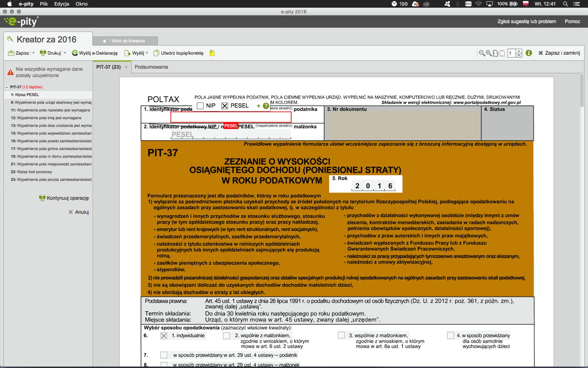Viewport: 588px width, 368px height.
Task: Click the 5. Rok year field 2016
Action: pyautogui.click(x=373, y=186)
